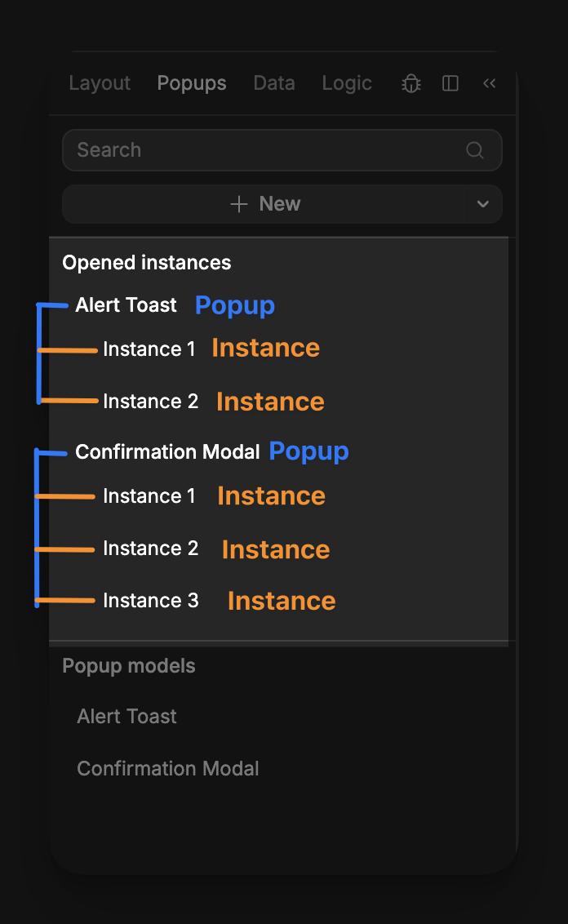The width and height of the screenshot is (568, 924).
Task: Select Instance 3 under Confirmation Modal
Action: click(150, 600)
